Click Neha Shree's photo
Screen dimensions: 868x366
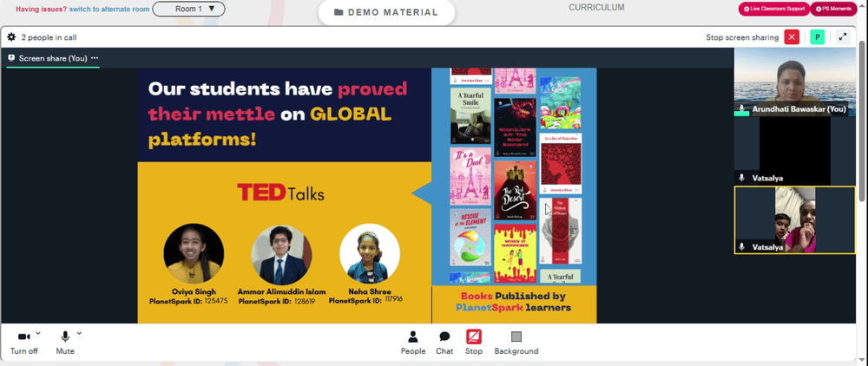(369, 254)
